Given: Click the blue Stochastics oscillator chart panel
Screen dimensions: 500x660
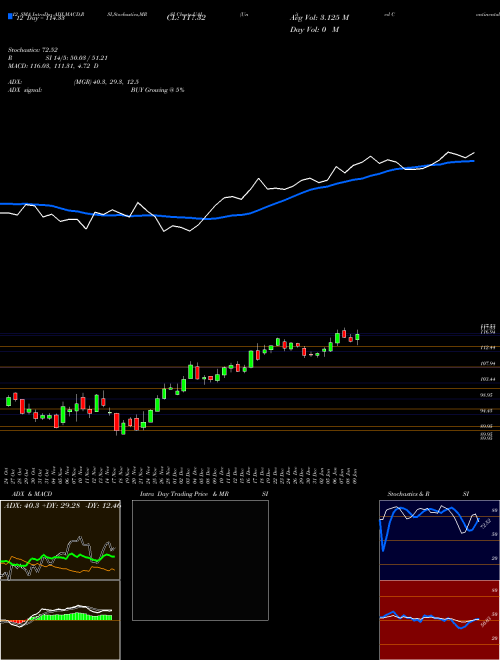Looking at the screenshot, I should click(x=439, y=540).
